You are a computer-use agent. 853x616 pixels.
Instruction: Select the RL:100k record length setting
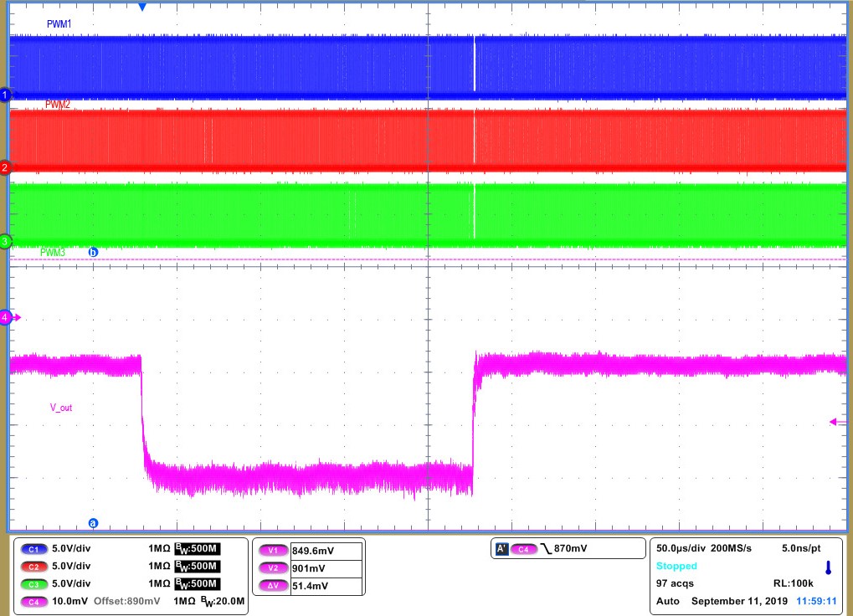point(794,583)
